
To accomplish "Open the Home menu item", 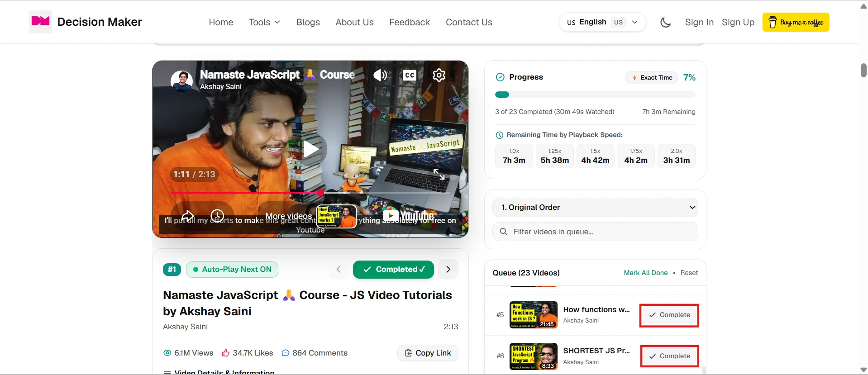I will pyautogui.click(x=221, y=22).
